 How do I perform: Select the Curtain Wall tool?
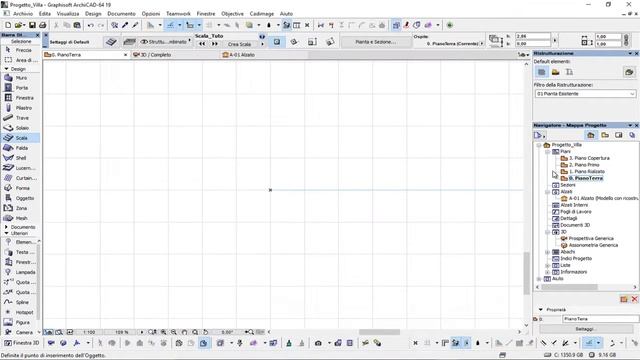(20, 178)
